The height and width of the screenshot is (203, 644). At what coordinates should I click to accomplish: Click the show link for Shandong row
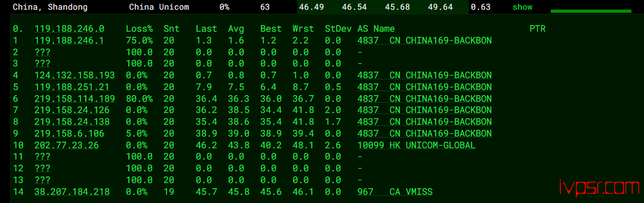522,7
